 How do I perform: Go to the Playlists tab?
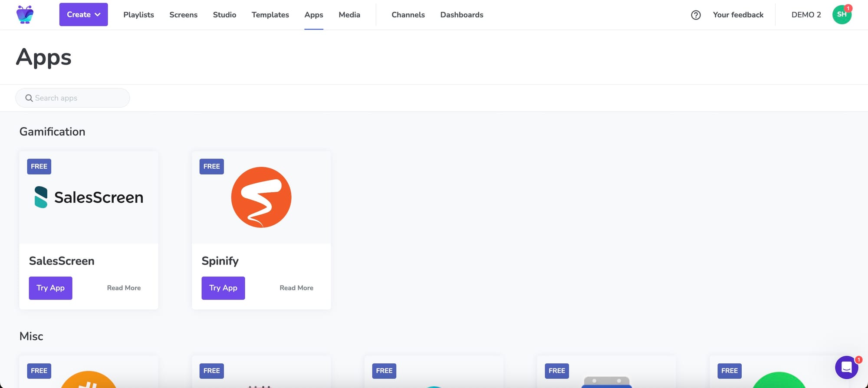point(138,15)
